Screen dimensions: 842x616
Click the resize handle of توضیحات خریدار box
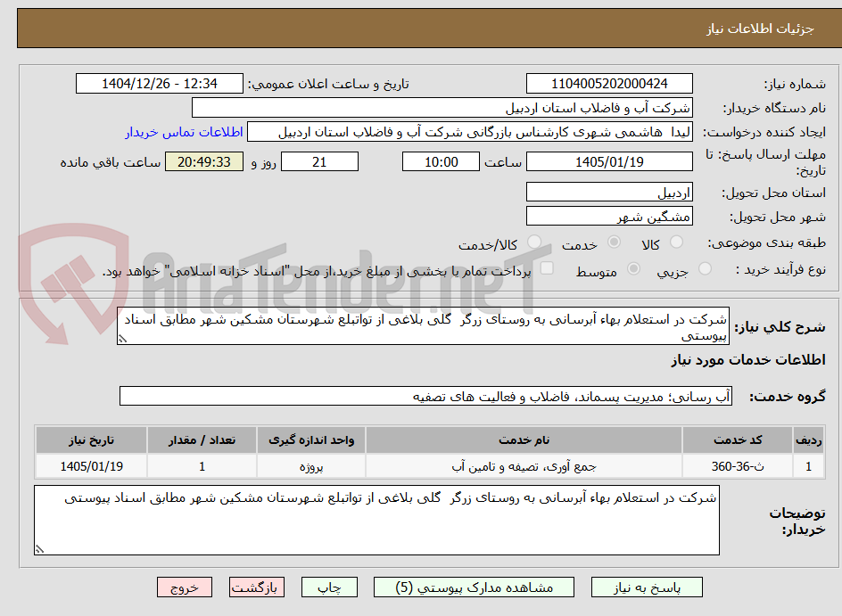[39, 548]
